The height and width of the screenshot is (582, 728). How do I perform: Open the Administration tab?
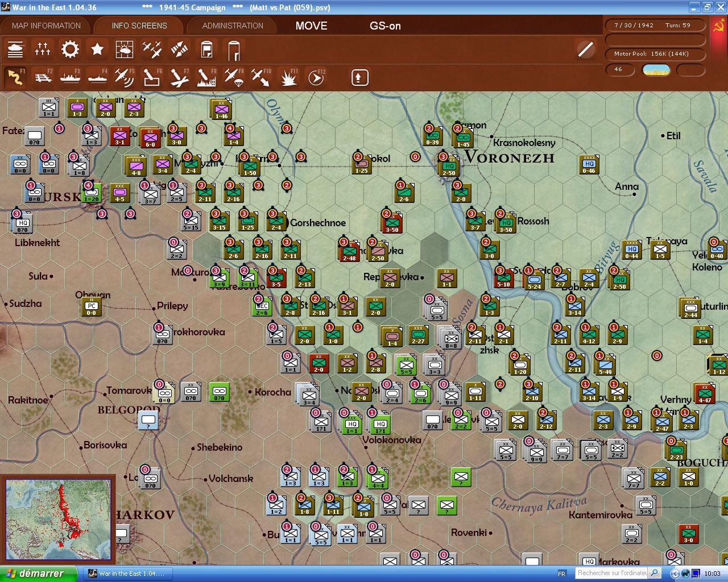tap(233, 26)
